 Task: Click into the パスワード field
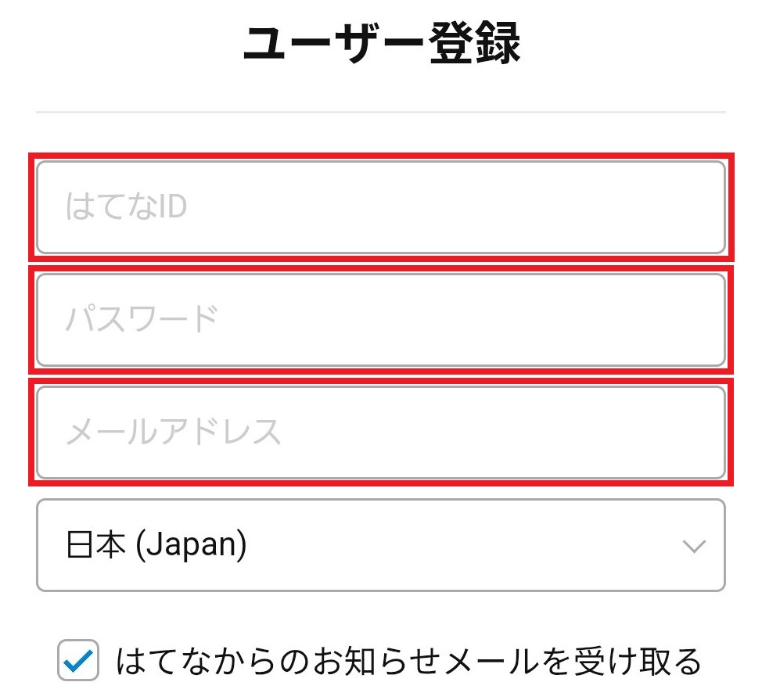point(380,321)
